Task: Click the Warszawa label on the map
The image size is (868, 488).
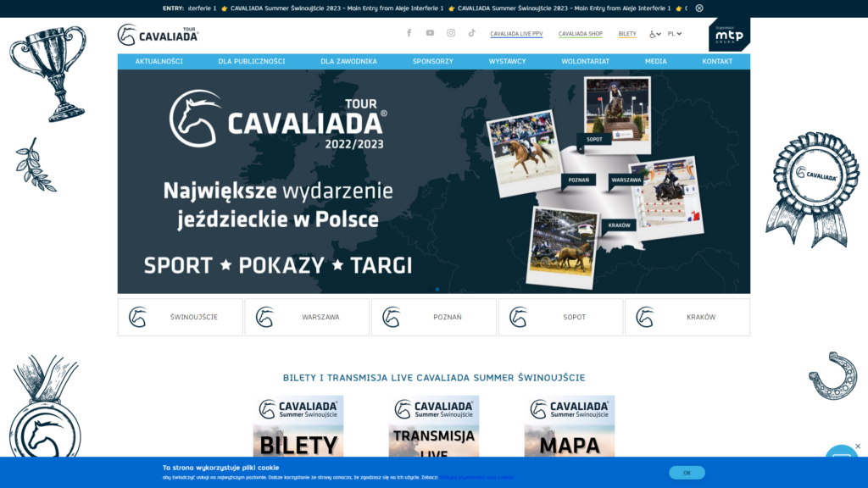Action: 626,180
